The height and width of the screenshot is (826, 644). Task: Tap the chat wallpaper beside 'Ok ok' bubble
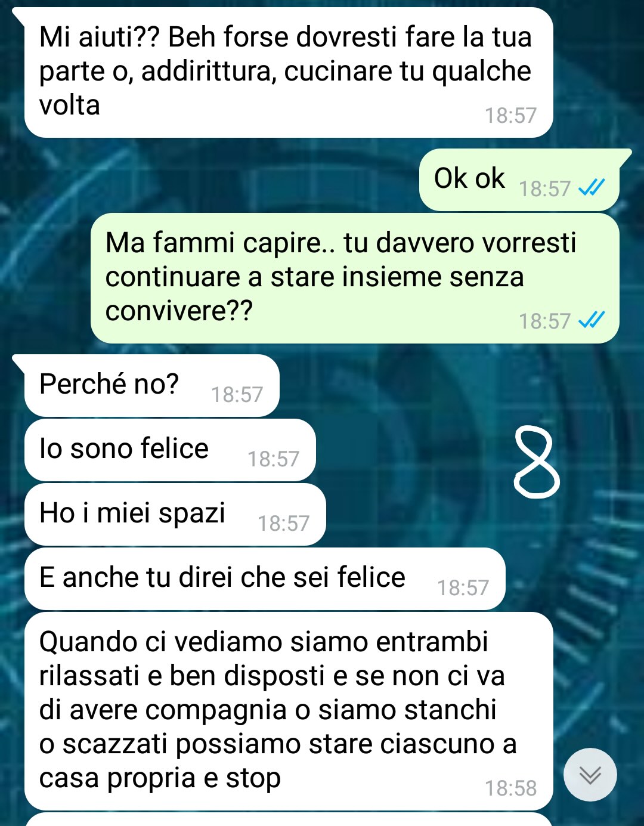(209, 180)
